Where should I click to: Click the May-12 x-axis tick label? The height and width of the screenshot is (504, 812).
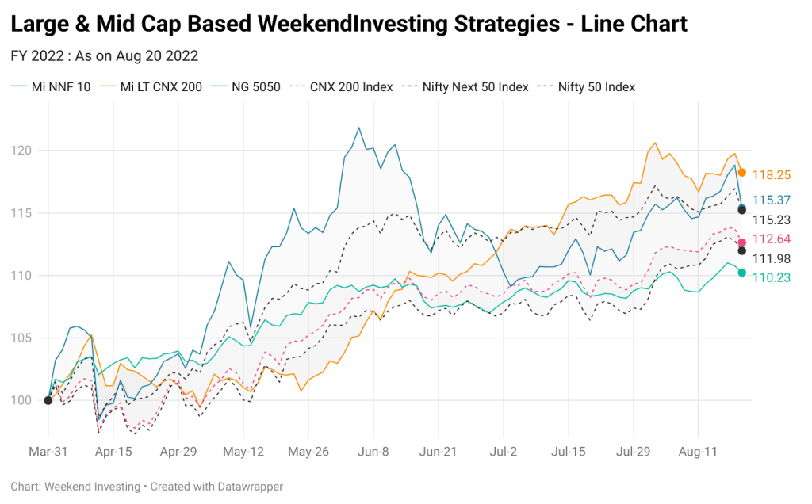click(243, 452)
